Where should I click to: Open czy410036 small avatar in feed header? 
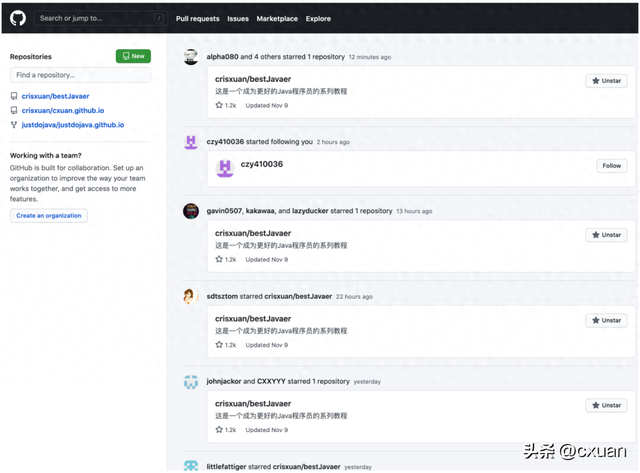tap(191, 142)
